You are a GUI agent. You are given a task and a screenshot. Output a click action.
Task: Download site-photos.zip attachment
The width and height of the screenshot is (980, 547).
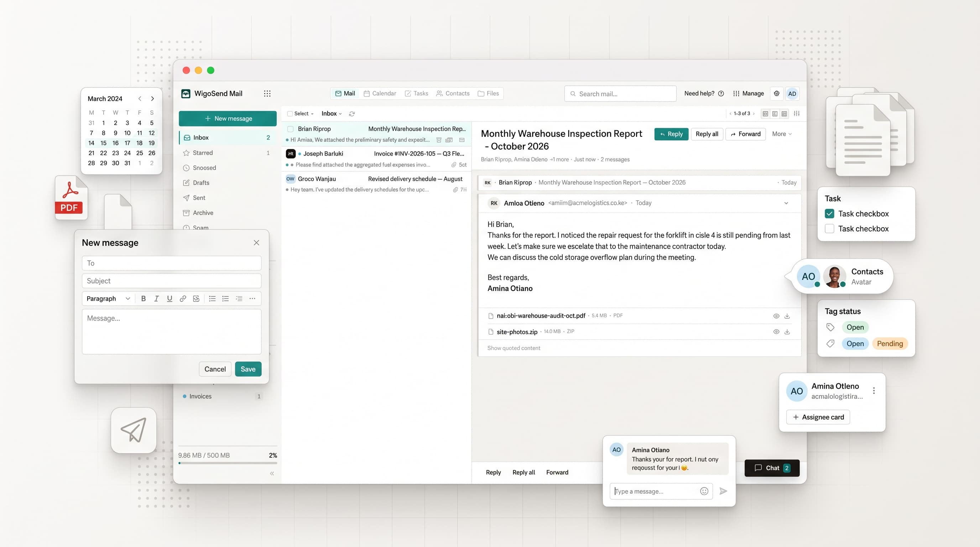787,332
